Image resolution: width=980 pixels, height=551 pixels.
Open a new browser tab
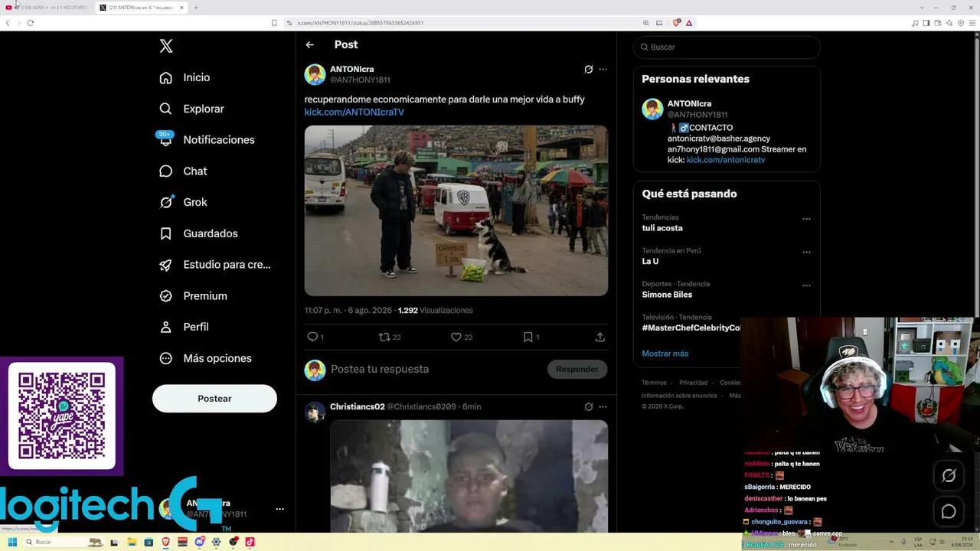point(196,8)
